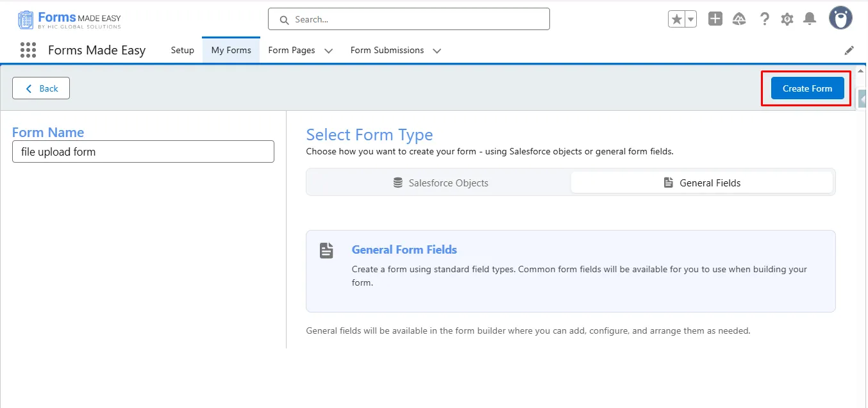Expand the Form Pages chevron menu
868x408 pixels.
click(328, 51)
